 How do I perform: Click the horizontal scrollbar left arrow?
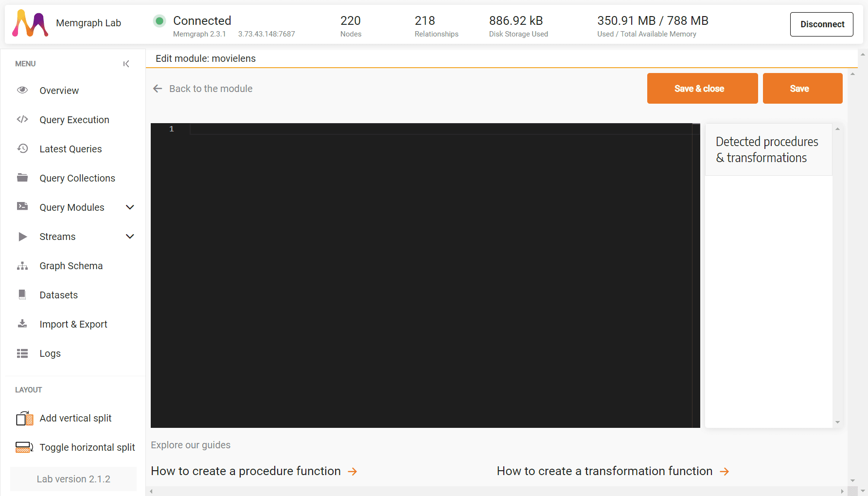tap(151, 491)
